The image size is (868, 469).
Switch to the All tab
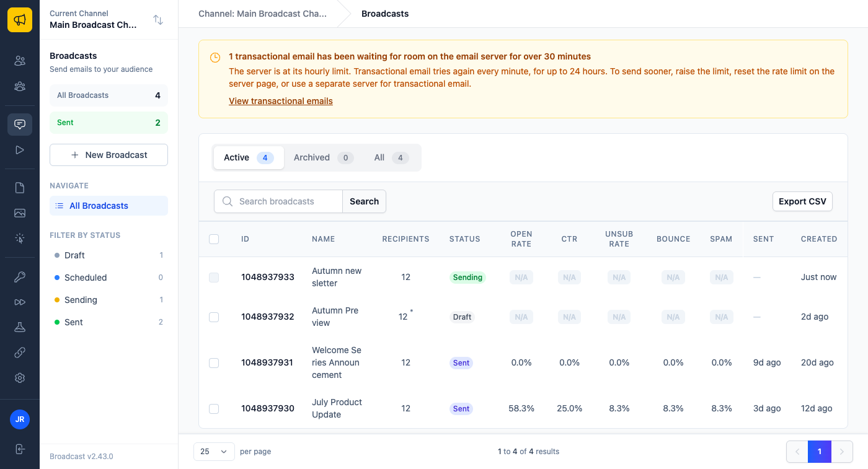(x=391, y=157)
